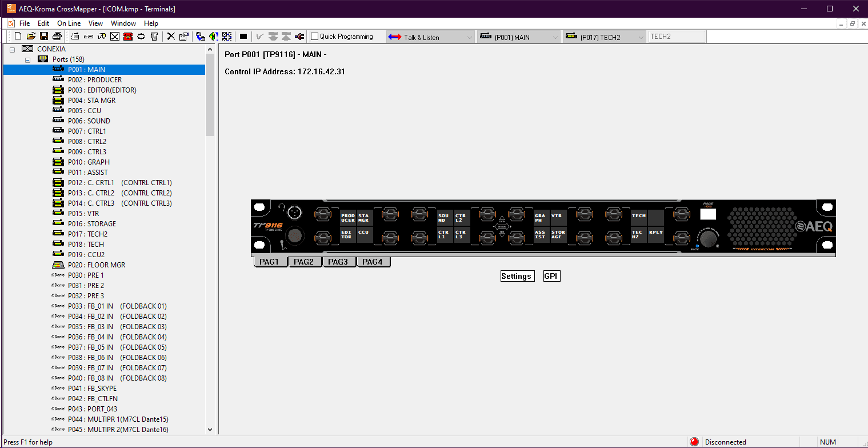This screenshot has height=448, width=868.
Task: Open the File menu
Action: pos(25,23)
